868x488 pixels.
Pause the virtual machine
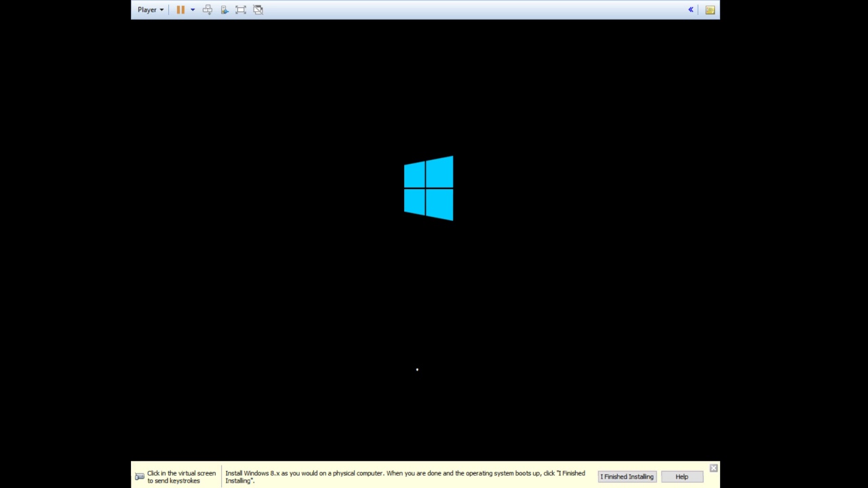pyautogui.click(x=180, y=9)
